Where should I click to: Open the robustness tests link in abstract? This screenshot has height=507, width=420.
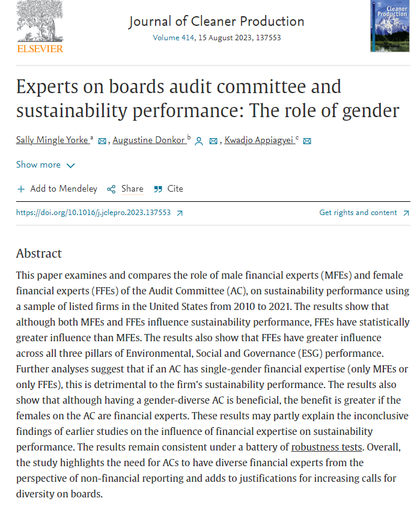[x=326, y=447]
